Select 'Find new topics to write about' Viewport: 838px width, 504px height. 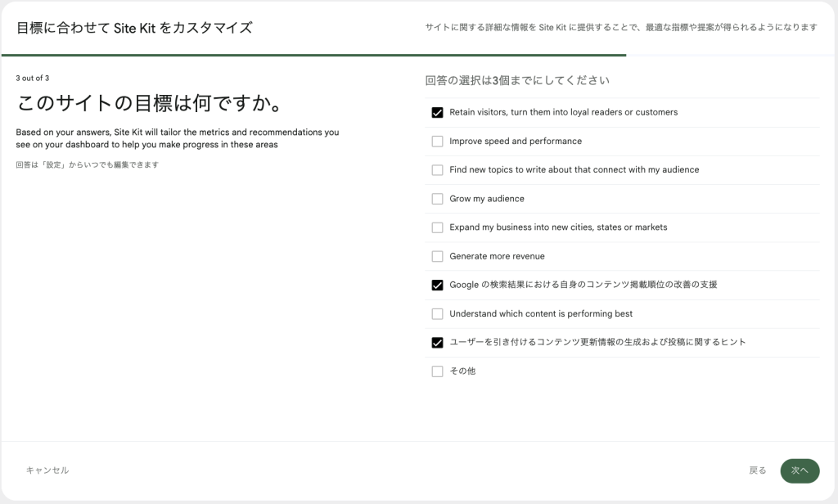437,169
